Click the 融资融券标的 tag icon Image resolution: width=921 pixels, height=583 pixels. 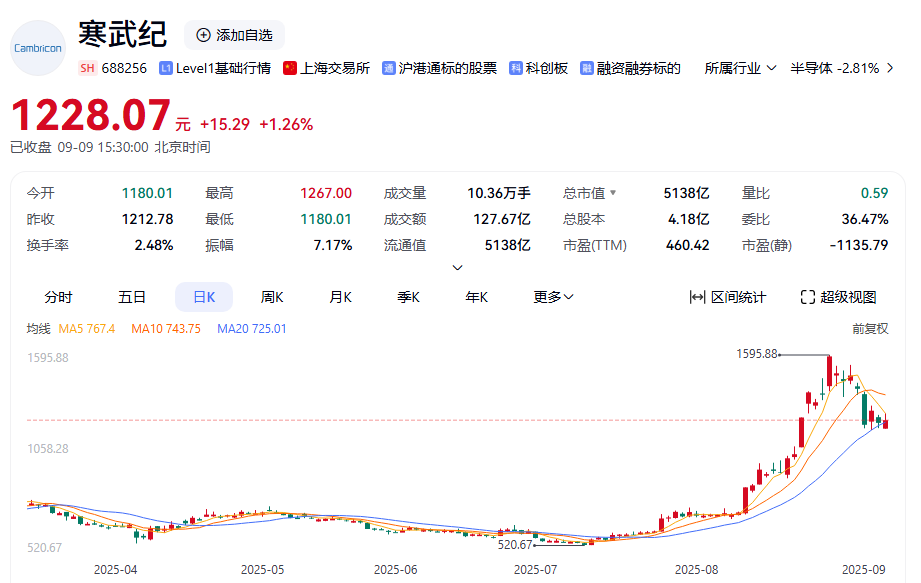[x=587, y=68]
